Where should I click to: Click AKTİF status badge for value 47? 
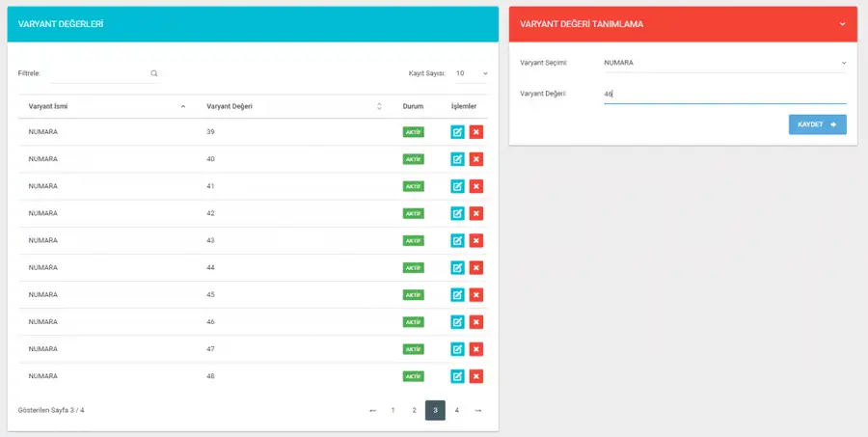[x=413, y=349]
